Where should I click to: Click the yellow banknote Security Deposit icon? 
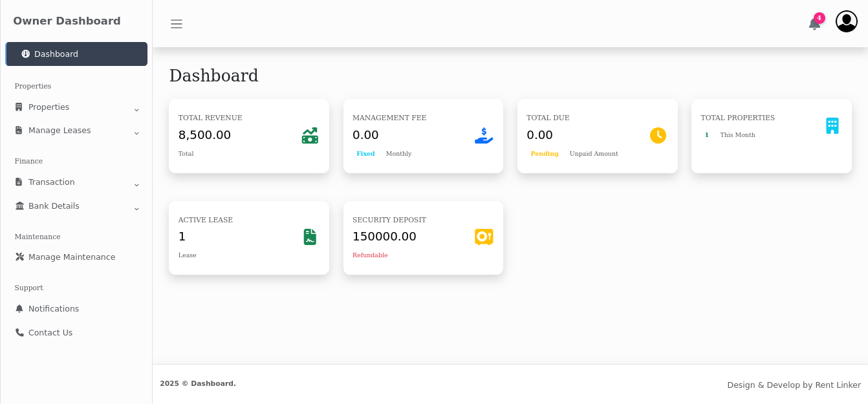click(x=483, y=237)
